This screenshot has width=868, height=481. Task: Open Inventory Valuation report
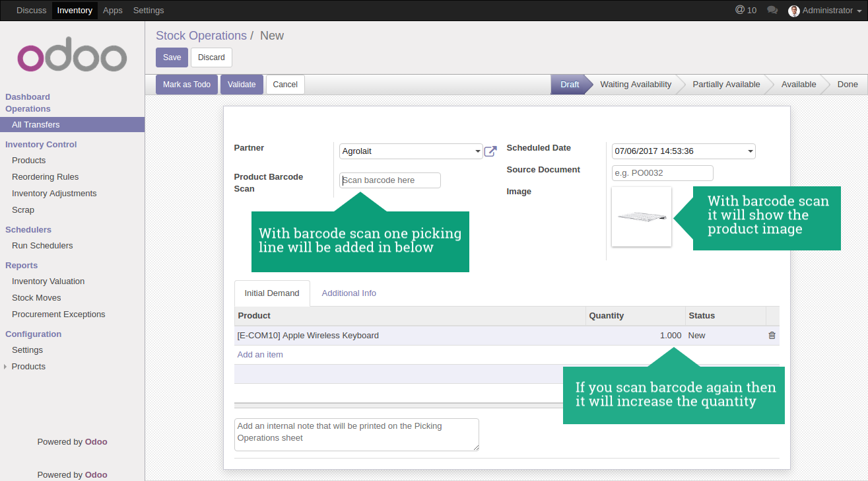click(x=48, y=281)
